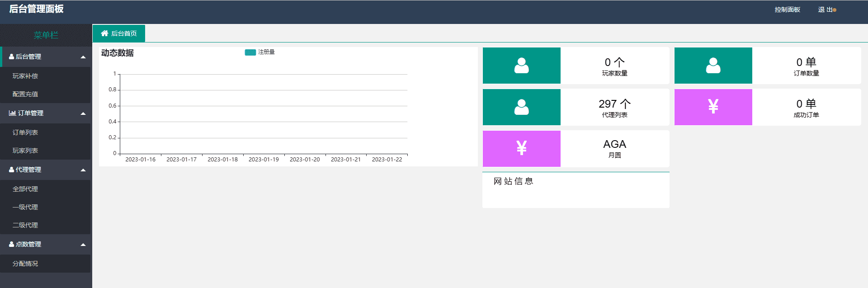This screenshot has height=288, width=868.
Task: Click the 菜单栏 sidebar heading
Action: [x=46, y=35]
